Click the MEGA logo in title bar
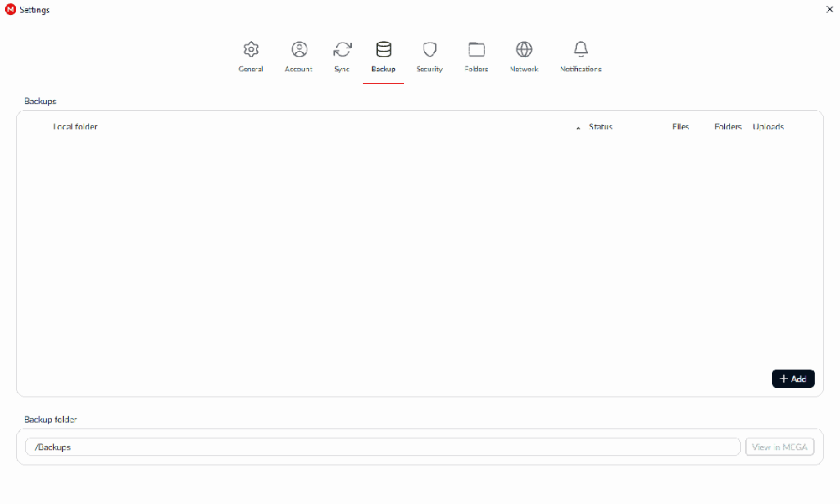Image resolution: width=840 pixels, height=504 pixels. click(x=10, y=9)
